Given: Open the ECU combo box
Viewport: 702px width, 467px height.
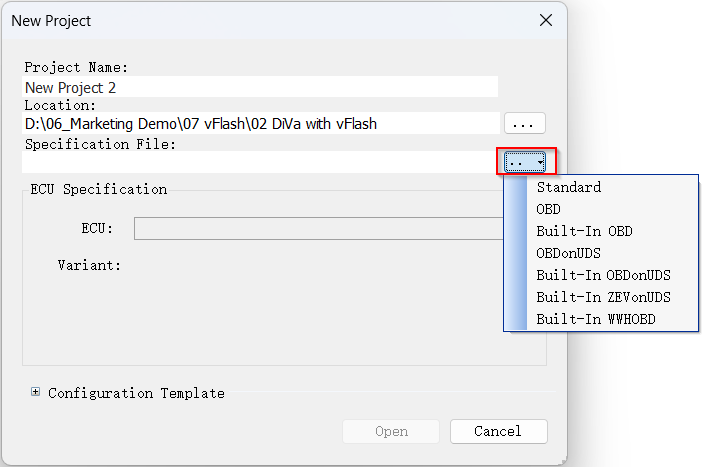Looking at the screenshot, I should (318, 229).
